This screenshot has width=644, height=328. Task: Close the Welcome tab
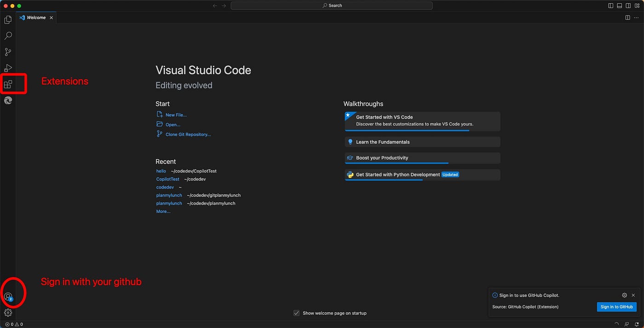[x=51, y=18]
